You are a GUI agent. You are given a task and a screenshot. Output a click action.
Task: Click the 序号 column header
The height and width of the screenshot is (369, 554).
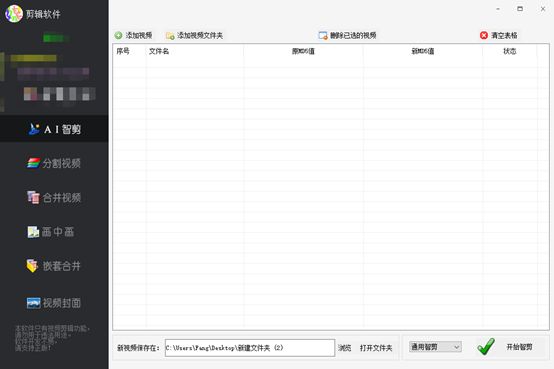click(123, 51)
